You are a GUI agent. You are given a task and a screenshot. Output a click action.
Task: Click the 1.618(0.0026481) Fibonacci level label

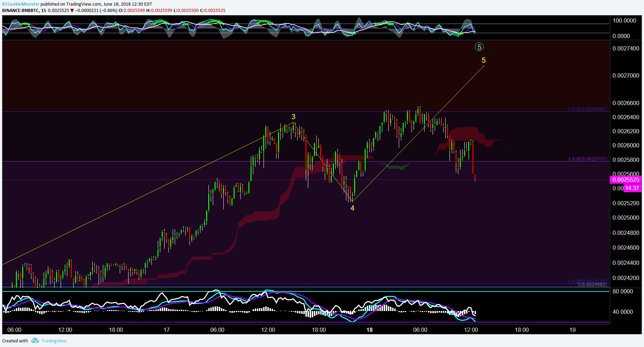pos(587,109)
